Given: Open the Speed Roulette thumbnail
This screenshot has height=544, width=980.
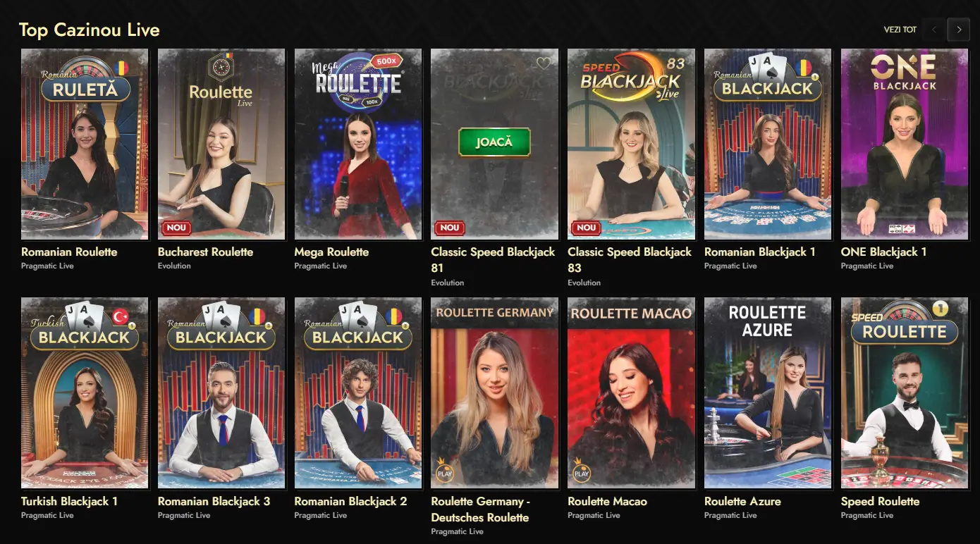Looking at the screenshot, I should coord(905,393).
